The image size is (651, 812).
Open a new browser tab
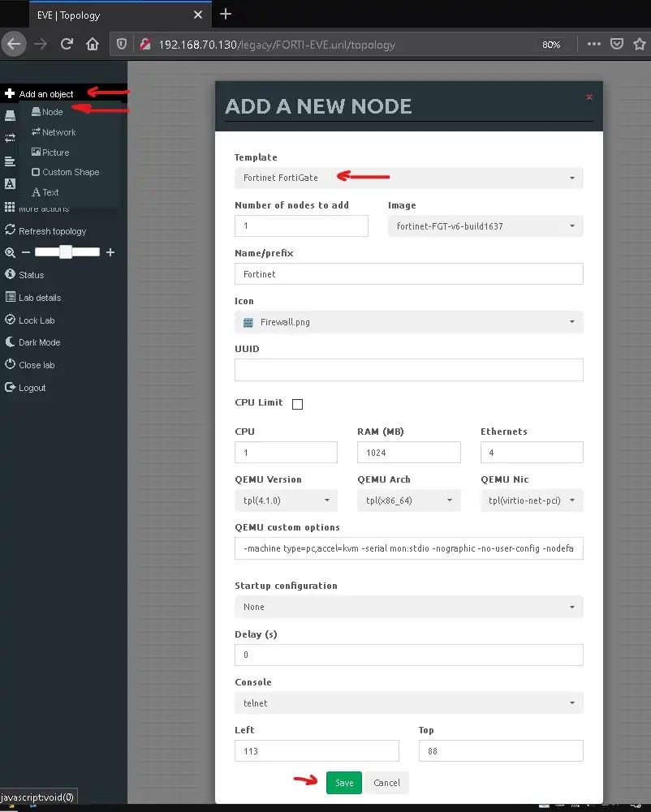(226, 14)
